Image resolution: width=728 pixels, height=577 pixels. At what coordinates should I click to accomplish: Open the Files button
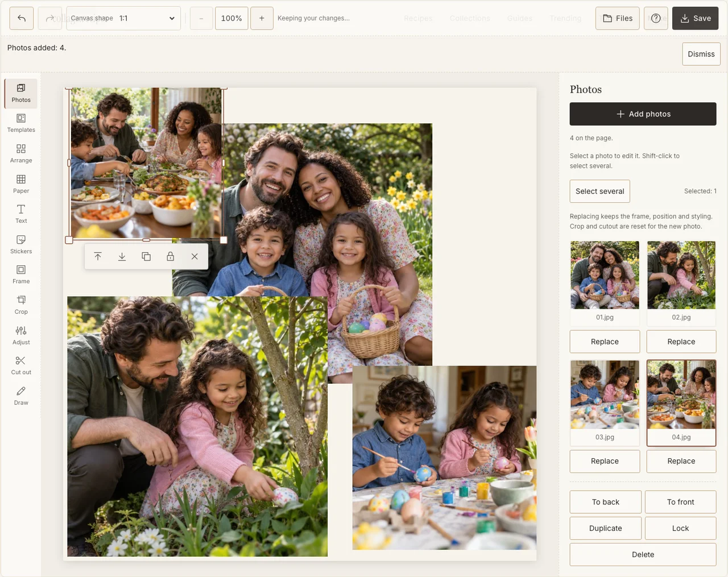[618, 18]
